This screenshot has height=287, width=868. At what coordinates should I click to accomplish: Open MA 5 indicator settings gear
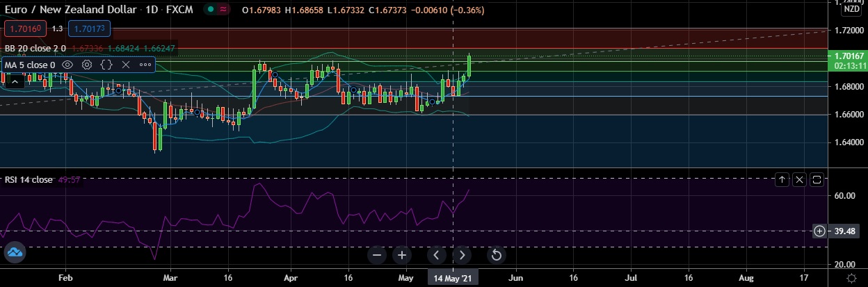pyautogui.click(x=87, y=65)
